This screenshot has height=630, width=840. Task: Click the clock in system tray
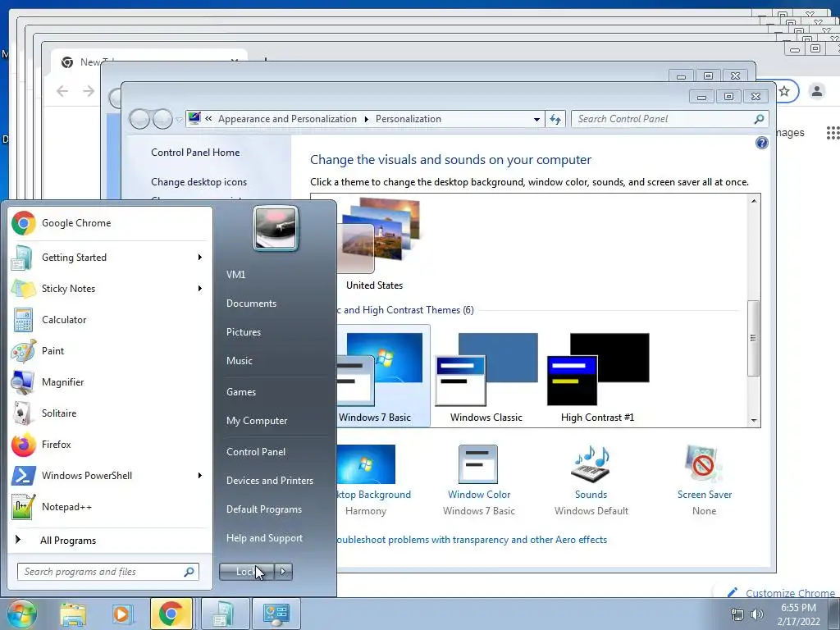coord(798,614)
